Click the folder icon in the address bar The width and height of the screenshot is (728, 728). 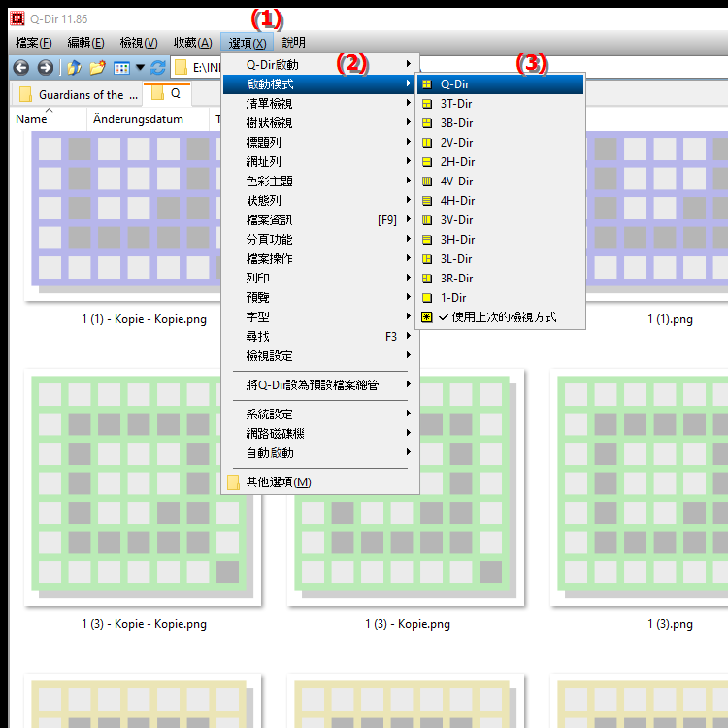tap(182, 68)
